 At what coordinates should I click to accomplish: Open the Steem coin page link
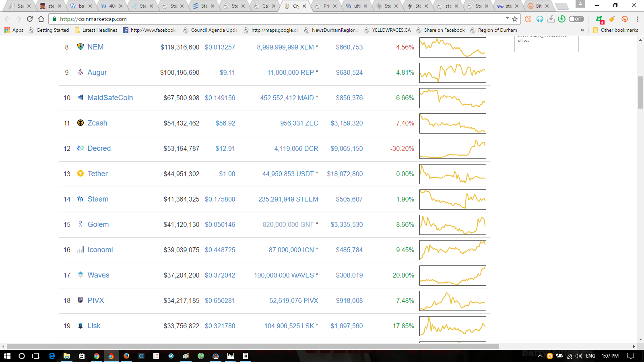[98, 199]
